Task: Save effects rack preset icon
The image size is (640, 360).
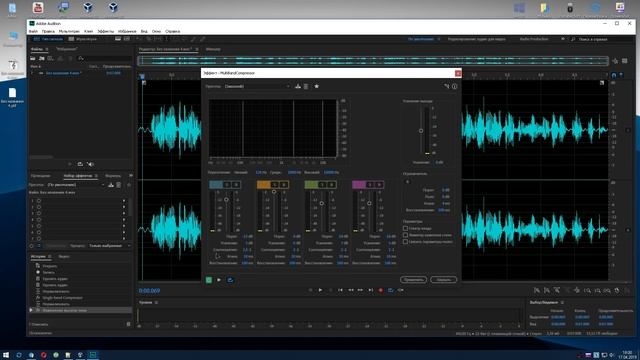Action: point(111,185)
